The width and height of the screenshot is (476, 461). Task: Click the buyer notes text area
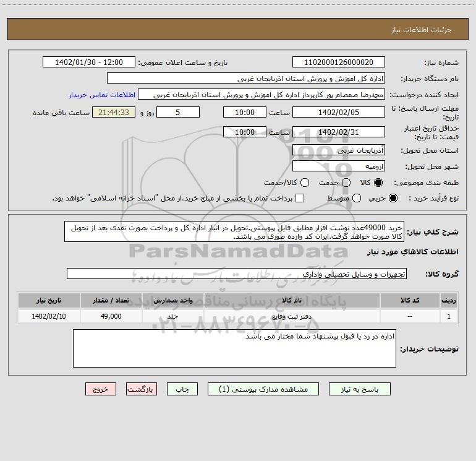pos(234,348)
